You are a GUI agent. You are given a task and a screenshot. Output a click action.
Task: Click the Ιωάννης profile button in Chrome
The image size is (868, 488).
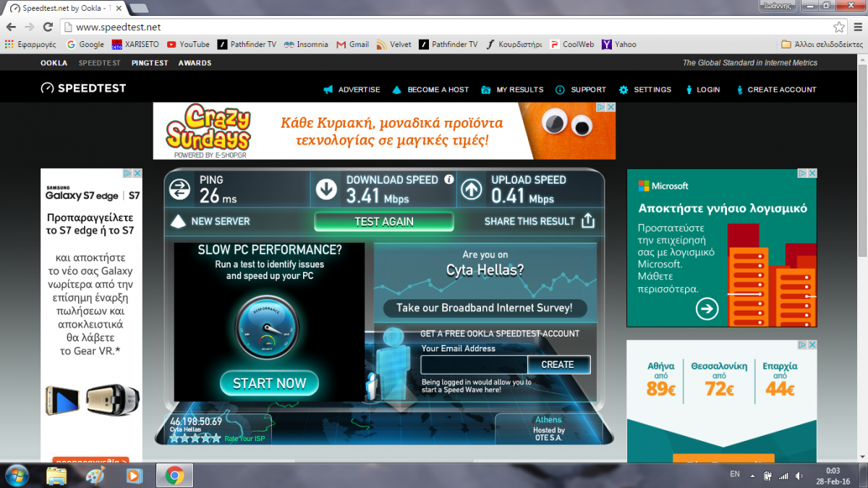coord(778,5)
